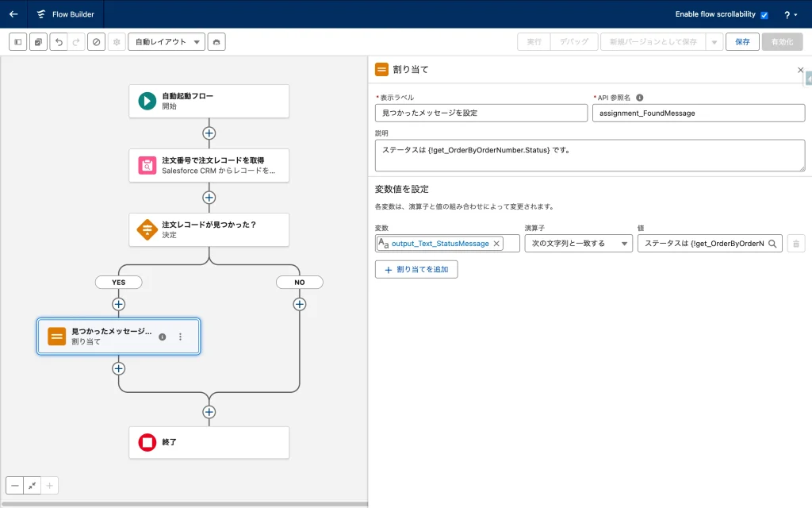Open the three-dot menu on the assignment node
Image resolution: width=812 pixels, height=508 pixels.
point(180,337)
